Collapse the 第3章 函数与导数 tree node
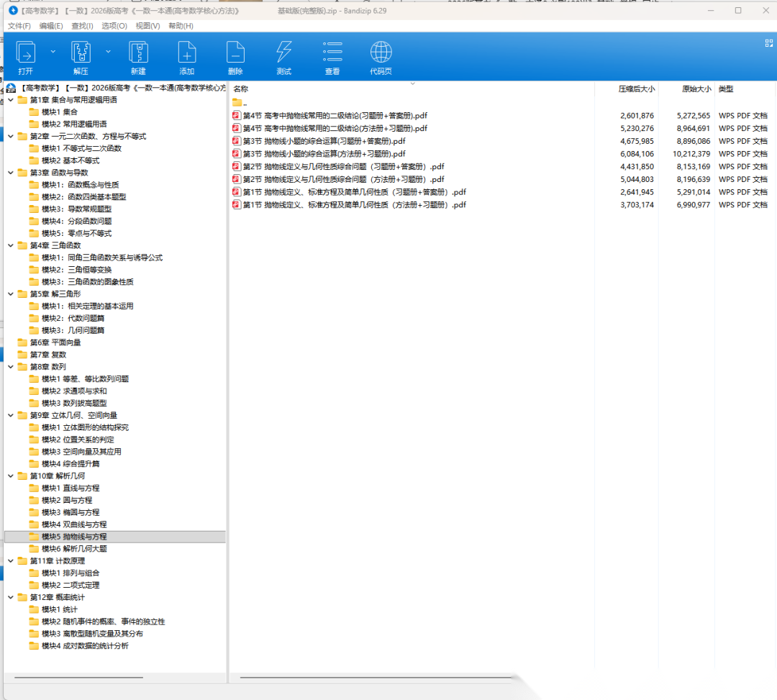The image size is (777, 700). [x=11, y=173]
